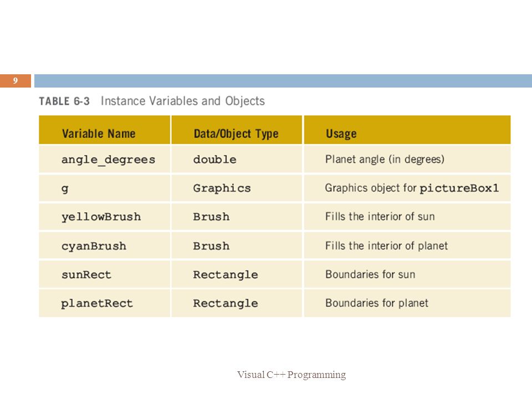The width and height of the screenshot is (532, 399).
Task: Click the Graphics type cell
Action: tap(237, 188)
